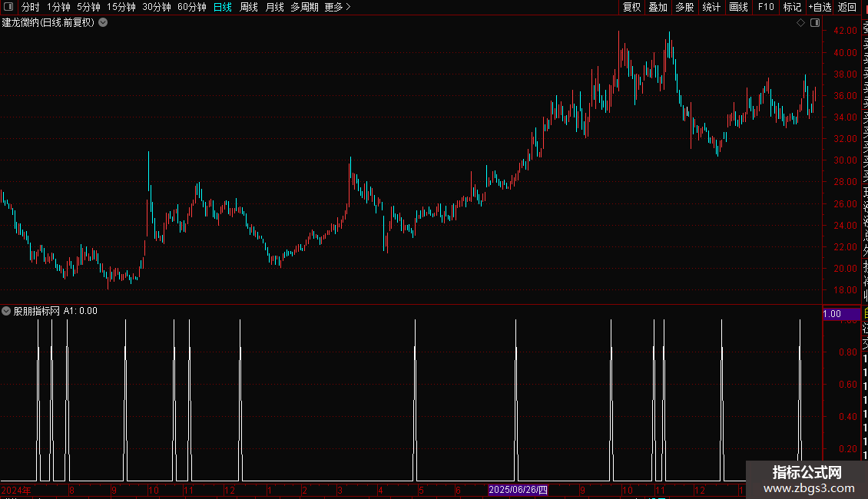Toggle the left sidebar panel icon
Screen dimensions: 868x499
click(x=8, y=7)
